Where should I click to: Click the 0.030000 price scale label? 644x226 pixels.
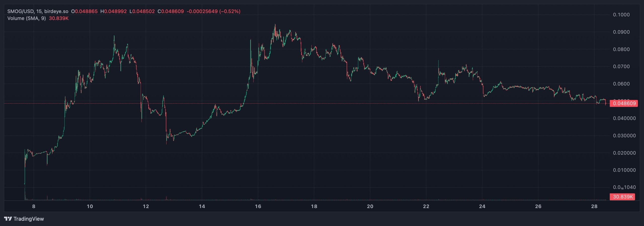624,135
